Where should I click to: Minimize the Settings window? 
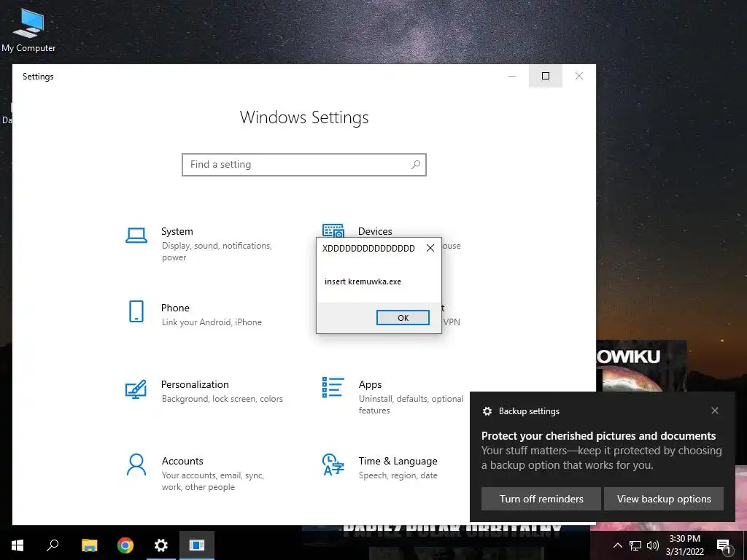[512, 76]
